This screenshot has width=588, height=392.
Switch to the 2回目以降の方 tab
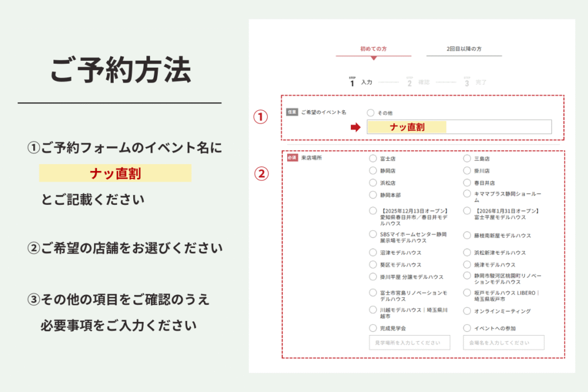click(464, 49)
